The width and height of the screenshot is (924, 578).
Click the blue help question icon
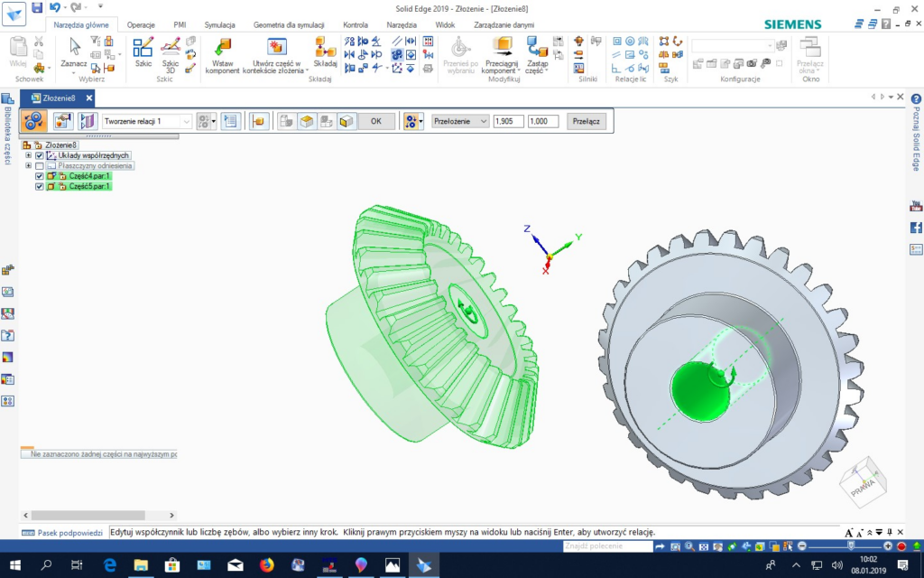916,99
